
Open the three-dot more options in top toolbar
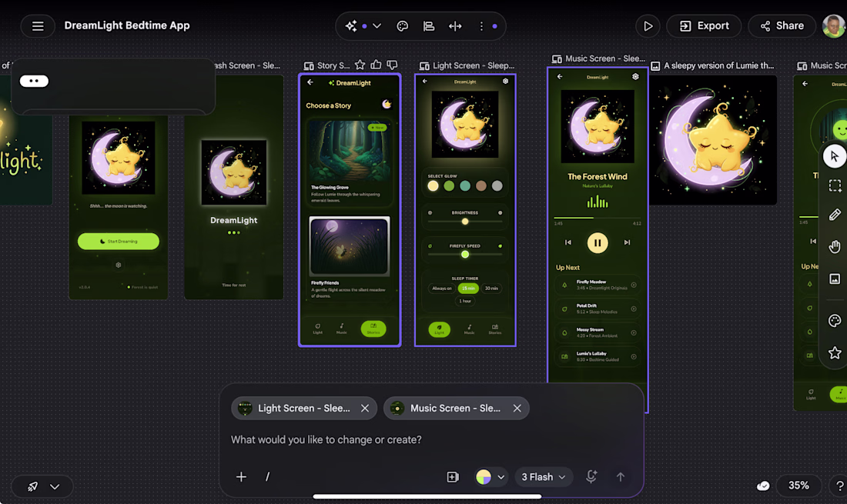click(481, 26)
